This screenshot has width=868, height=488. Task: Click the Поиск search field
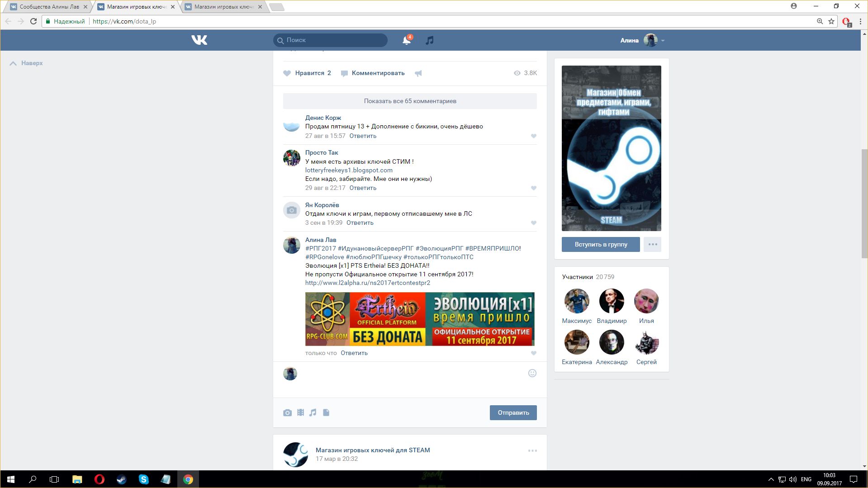[x=330, y=40]
